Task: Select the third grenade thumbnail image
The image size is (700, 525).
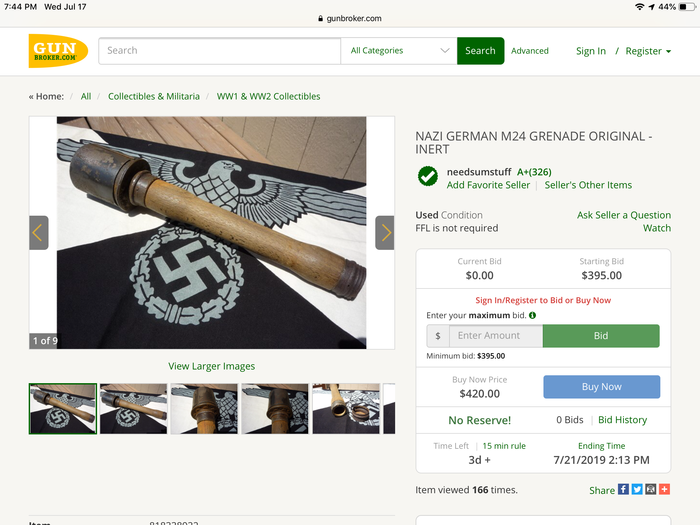Action: coord(204,408)
